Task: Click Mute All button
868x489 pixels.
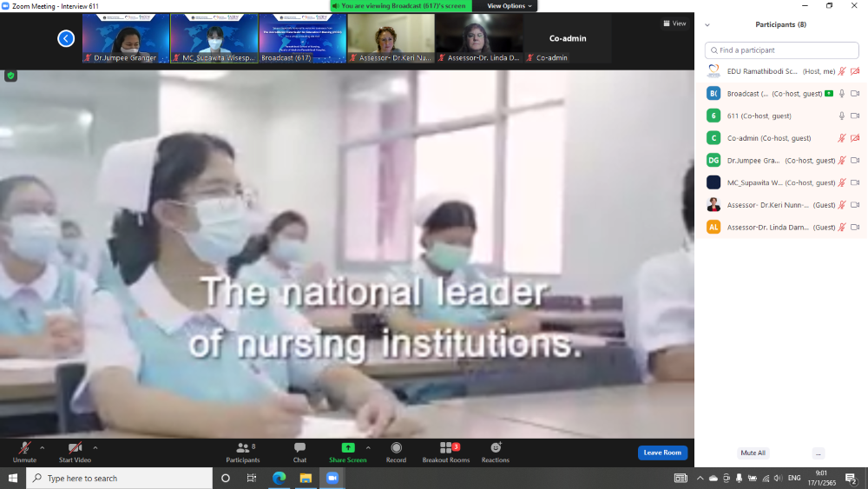Action: pos(753,453)
